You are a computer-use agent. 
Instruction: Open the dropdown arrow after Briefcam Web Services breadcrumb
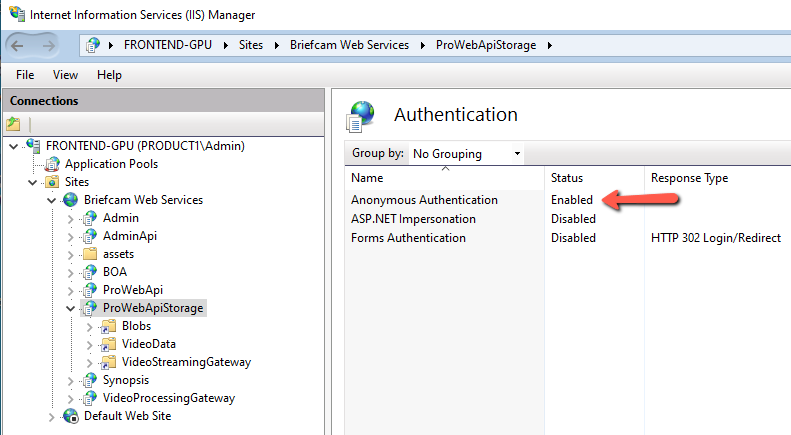pos(422,45)
